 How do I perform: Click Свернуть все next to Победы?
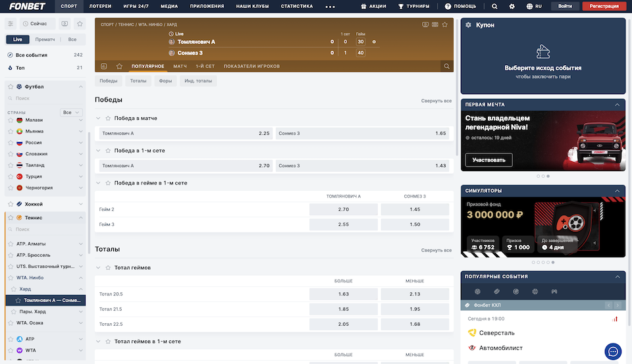[x=436, y=101]
